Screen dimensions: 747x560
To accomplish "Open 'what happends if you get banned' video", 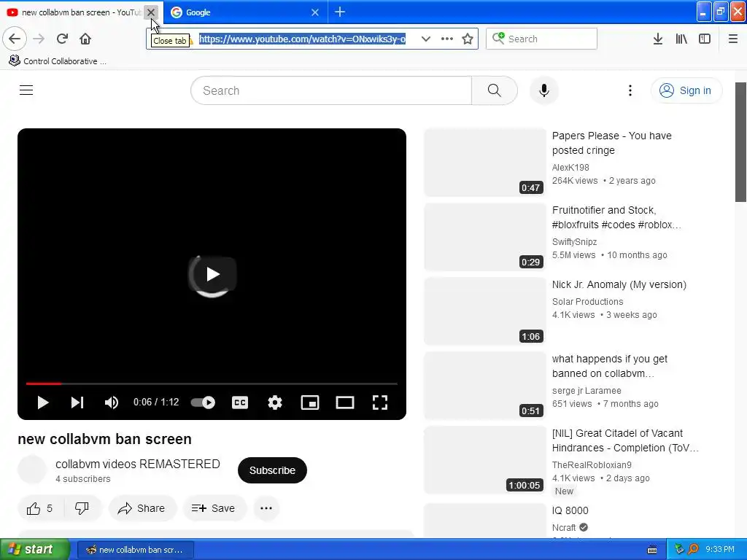I will (x=609, y=366).
